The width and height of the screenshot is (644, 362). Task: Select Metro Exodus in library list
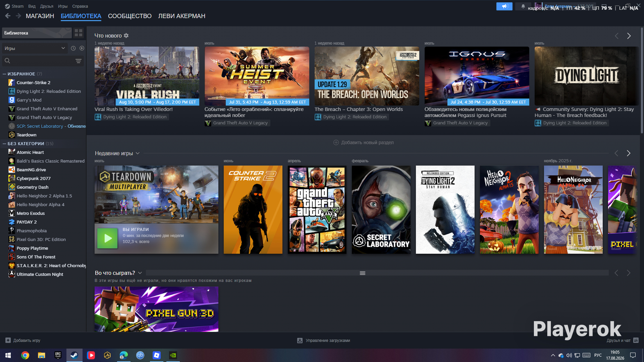30,213
